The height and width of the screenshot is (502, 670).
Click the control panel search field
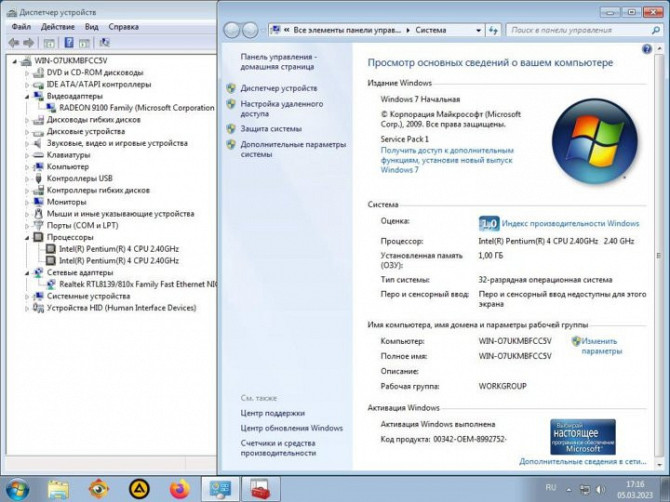point(584,30)
